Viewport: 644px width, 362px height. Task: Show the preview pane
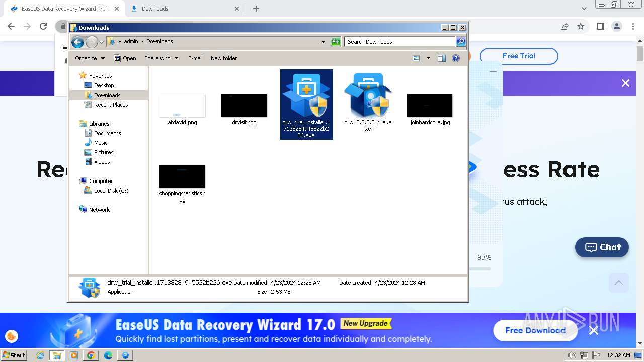tap(442, 58)
